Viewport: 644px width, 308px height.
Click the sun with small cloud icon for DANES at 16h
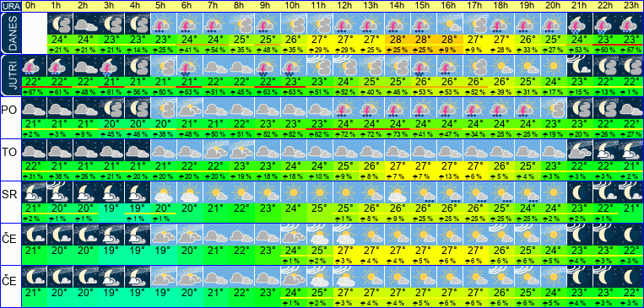(x=449, y=24)
